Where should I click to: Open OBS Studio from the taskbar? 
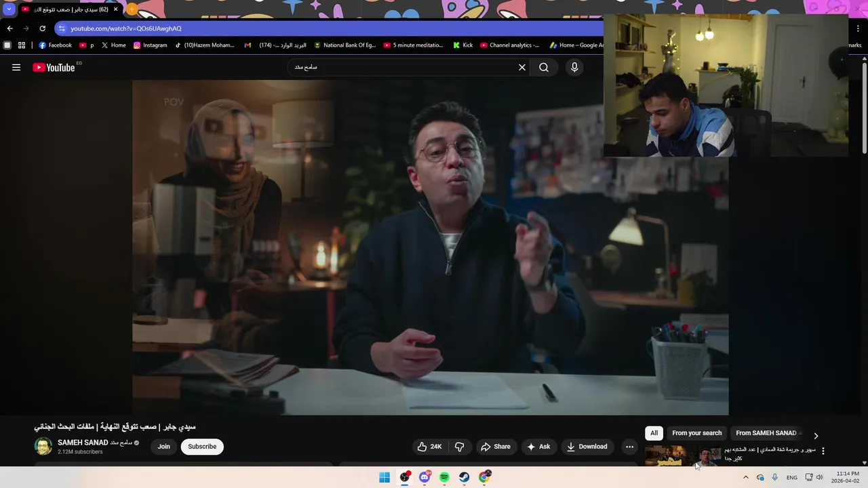(x=405, y=477)
